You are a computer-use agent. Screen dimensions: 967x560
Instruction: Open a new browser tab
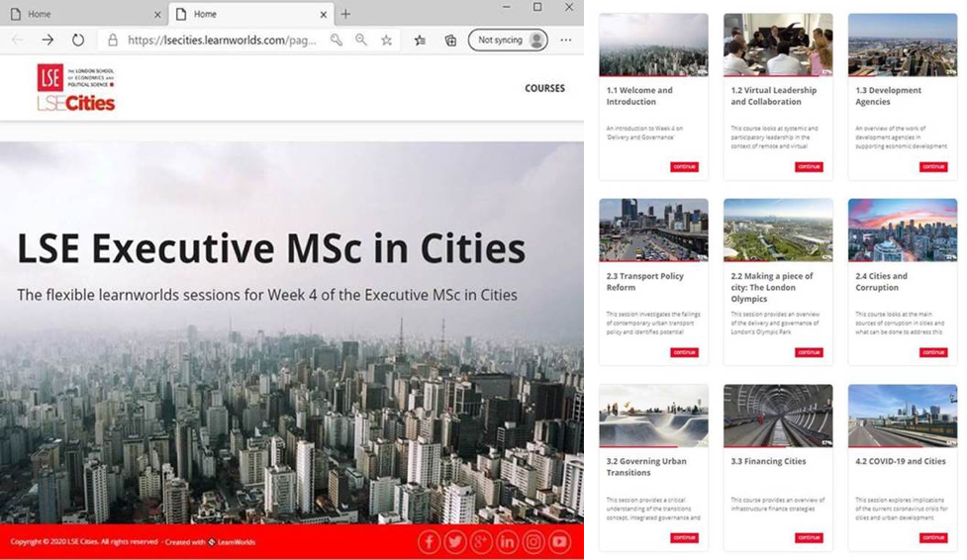tap(345, 14)
